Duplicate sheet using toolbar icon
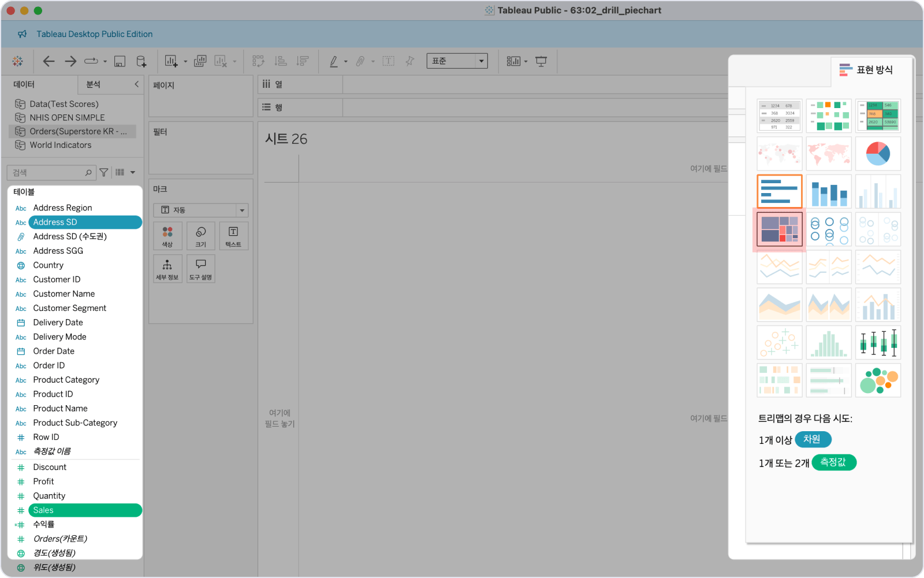Viewport: 924px width, 578px height. click(200, 61)
